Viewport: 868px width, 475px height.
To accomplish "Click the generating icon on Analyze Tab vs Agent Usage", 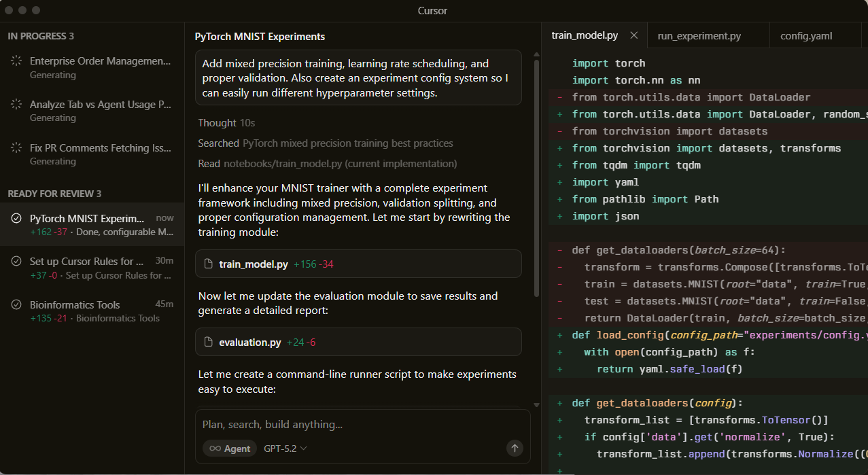I will (15, 105).
